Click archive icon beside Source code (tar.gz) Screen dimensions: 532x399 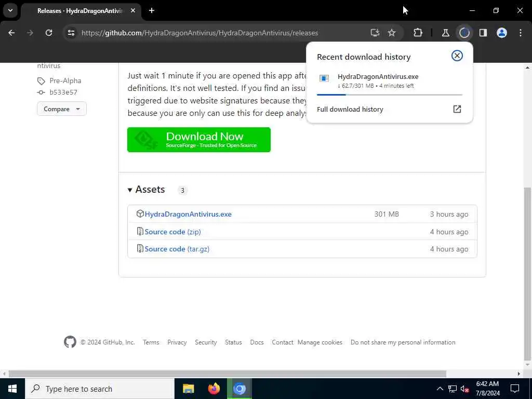pos(140,249)
